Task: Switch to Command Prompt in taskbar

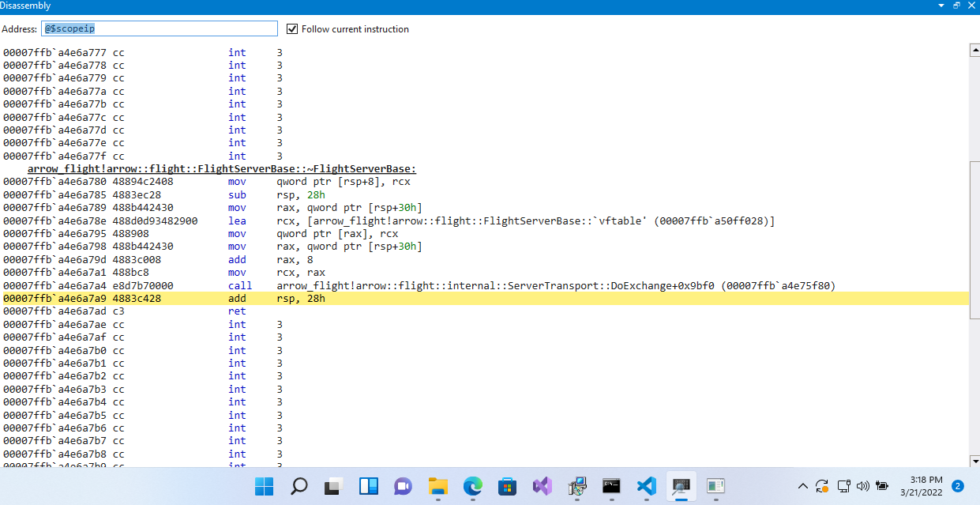Action: [611, 486]
